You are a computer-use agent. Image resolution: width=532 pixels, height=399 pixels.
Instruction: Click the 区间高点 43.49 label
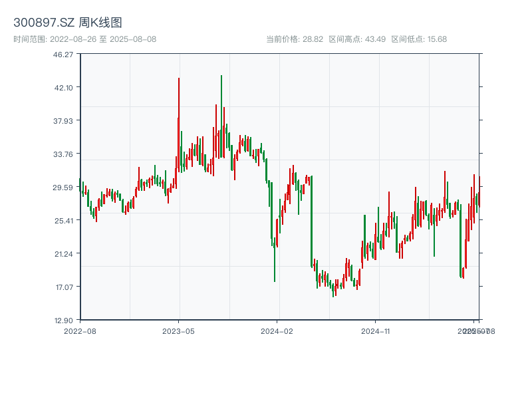click(357, 39)
